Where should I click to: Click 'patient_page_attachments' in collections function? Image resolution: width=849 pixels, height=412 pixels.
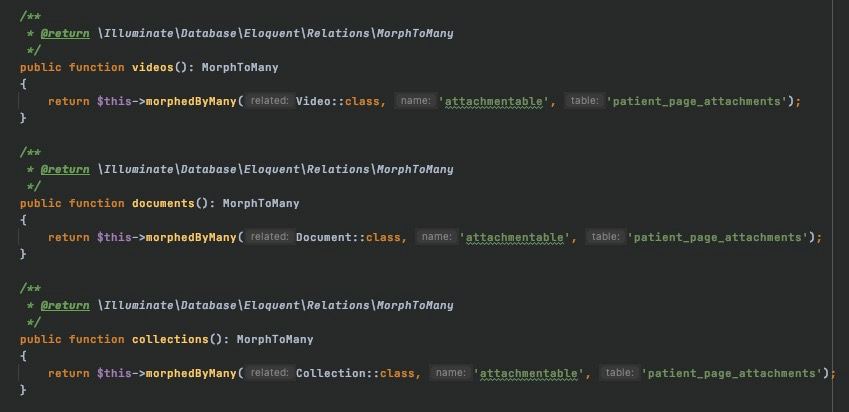732,373
